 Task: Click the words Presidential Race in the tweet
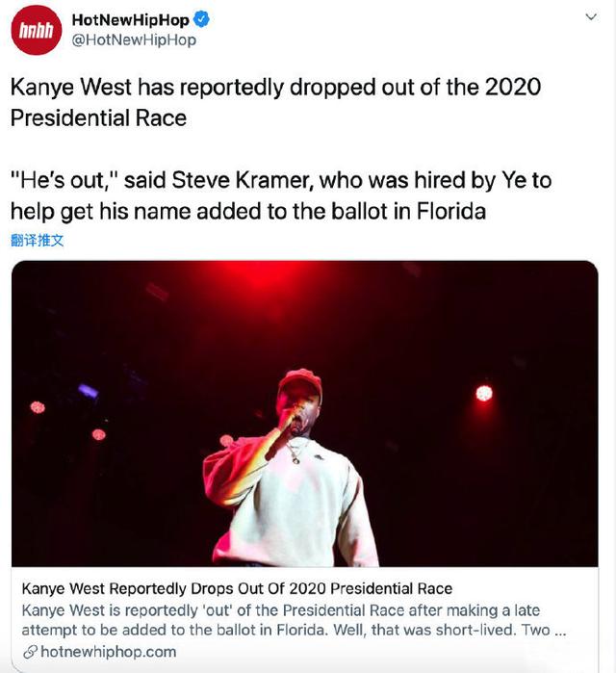[x=99, y=118]
